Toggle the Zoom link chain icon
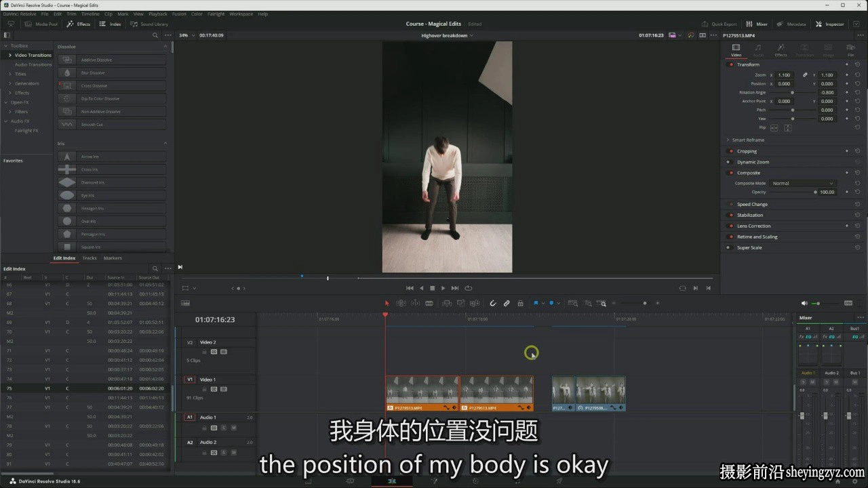 (805, 75)
